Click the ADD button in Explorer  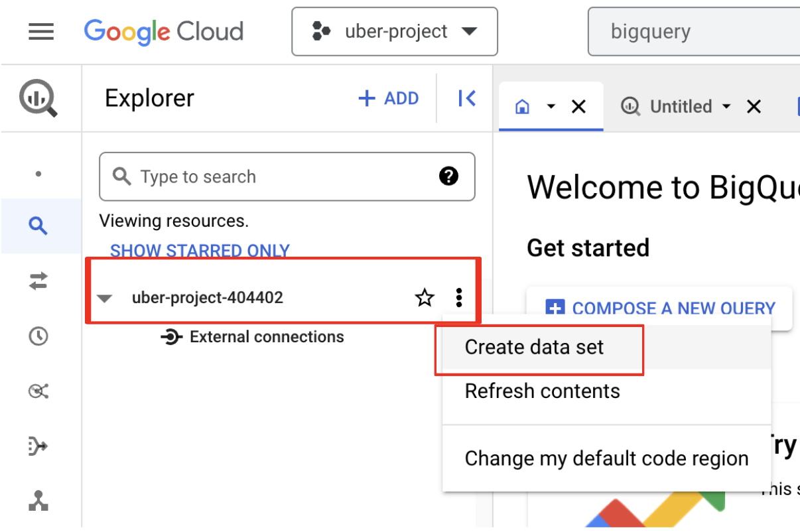coord(389,99)
